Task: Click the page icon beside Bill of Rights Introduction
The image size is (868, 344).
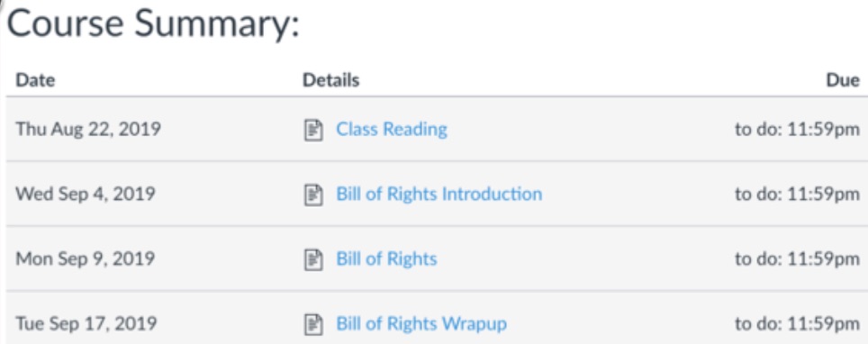Action: click(x=313, y=195)
